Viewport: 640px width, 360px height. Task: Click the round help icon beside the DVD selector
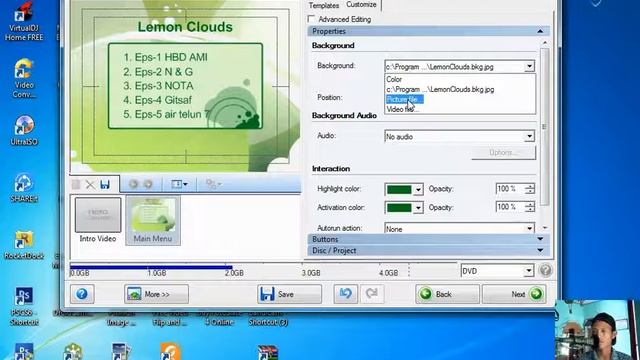coord(545,270)
